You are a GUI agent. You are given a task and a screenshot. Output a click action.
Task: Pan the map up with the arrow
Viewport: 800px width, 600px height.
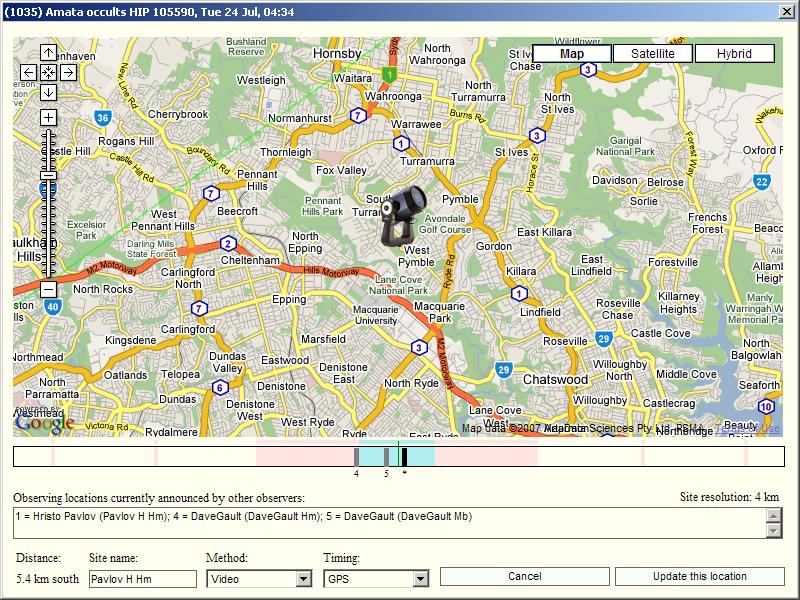pos(48,53)
